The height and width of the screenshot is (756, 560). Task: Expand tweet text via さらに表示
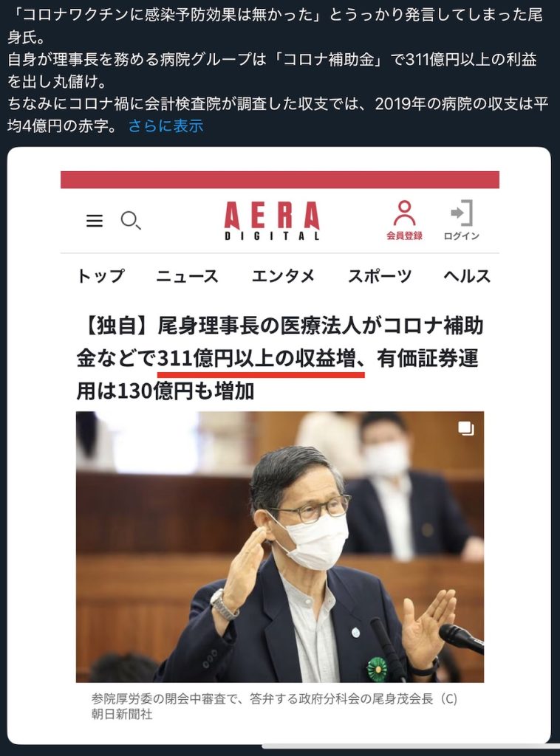coord(166,126)
